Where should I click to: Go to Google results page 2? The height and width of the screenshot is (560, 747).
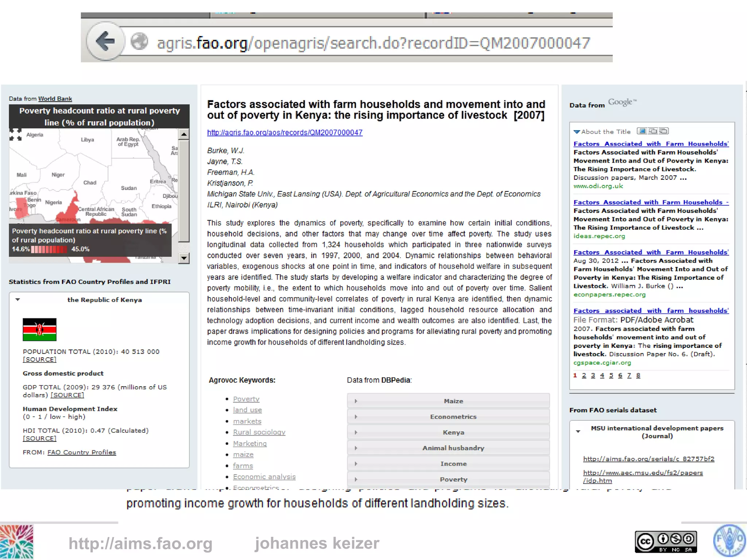(584, 376)
